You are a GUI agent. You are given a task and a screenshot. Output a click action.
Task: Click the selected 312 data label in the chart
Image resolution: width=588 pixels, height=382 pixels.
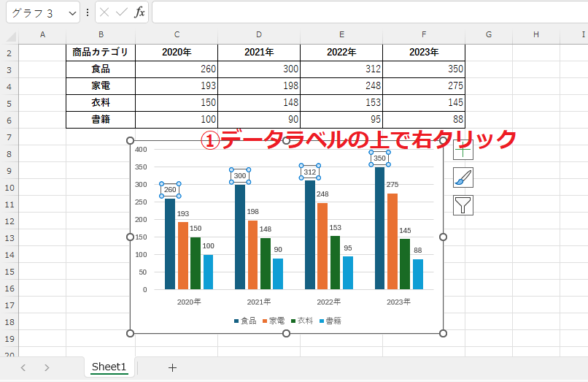[x=310, y=172]
